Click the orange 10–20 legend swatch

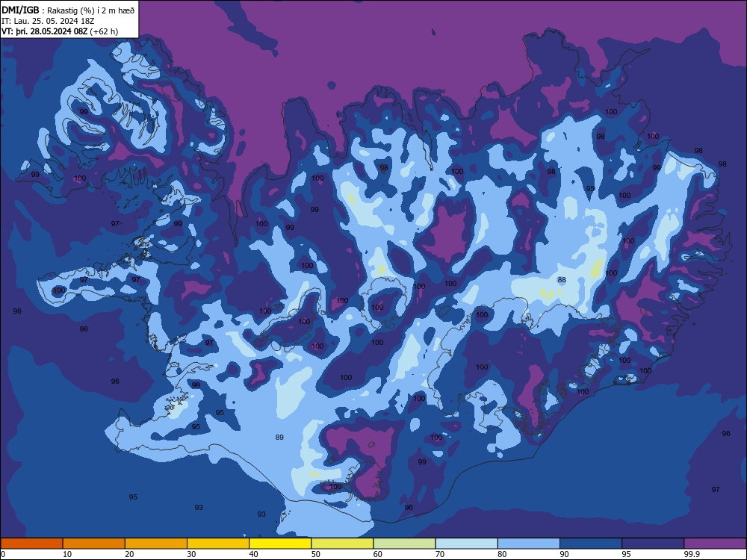(94, 544)
